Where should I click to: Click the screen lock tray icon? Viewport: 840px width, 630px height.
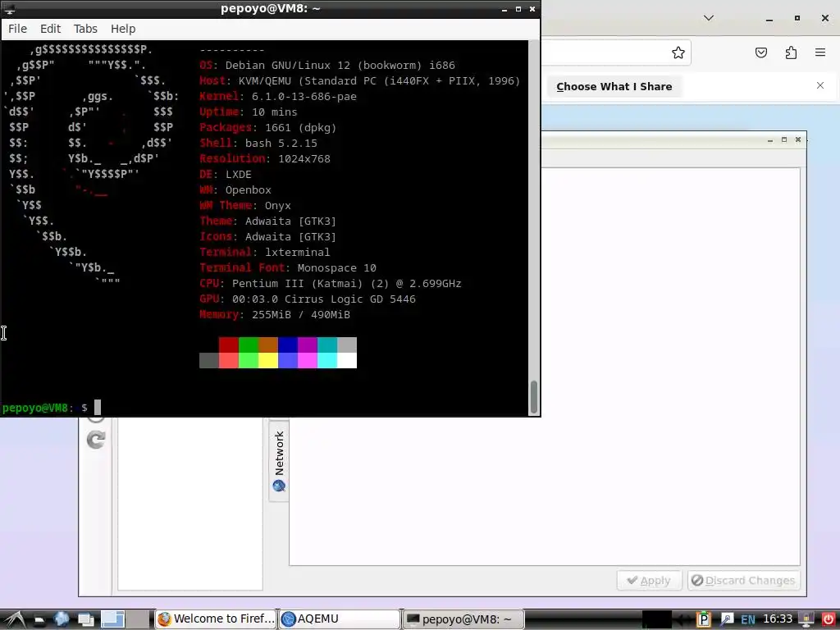[806, 619]
